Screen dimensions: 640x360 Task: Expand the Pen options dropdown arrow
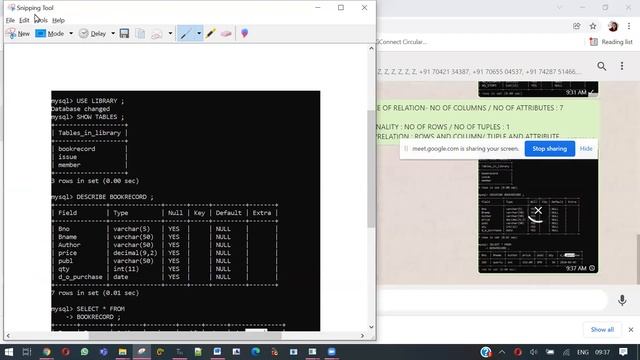point(199,33)
